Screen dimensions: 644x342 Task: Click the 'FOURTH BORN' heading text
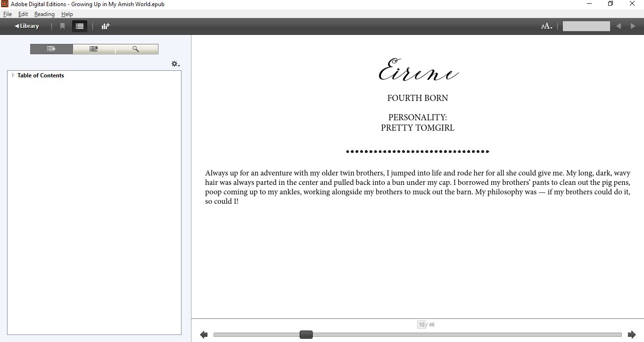(418, 98)
